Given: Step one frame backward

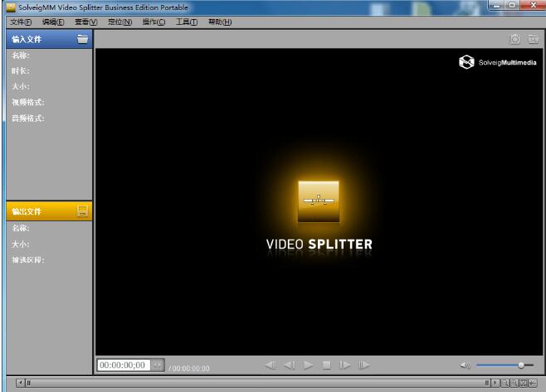Looking at the screenshot, I should [x=290, y=365].
